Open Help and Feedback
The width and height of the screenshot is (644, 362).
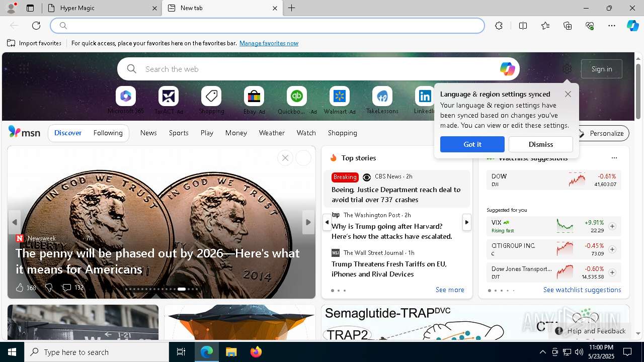pos(591,331)
